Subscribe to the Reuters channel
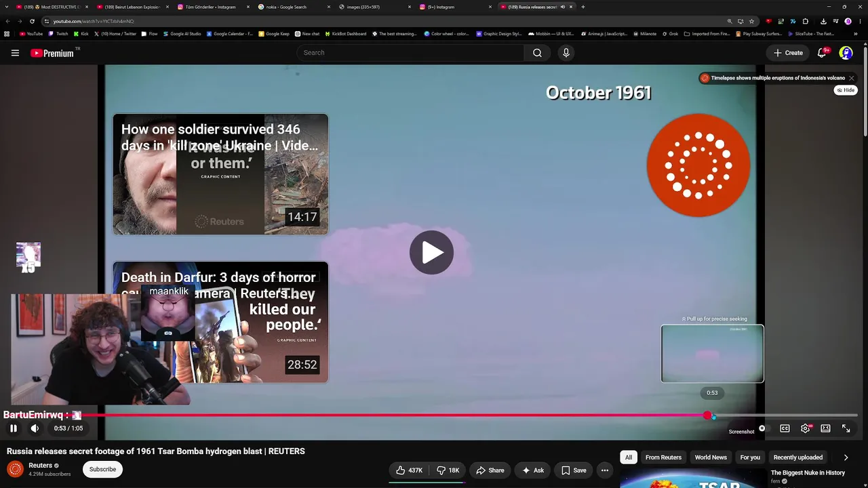868x488 pixels. click(x=102, y=469)
